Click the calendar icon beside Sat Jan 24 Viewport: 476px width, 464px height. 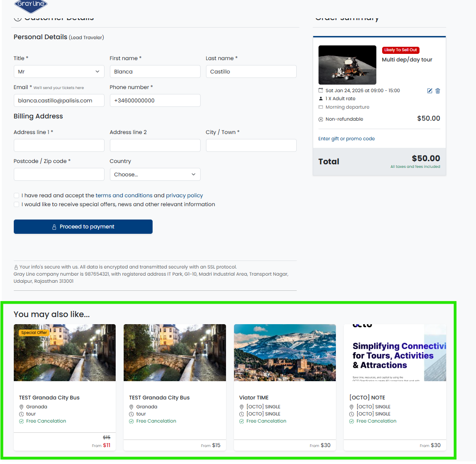(321, 90)
